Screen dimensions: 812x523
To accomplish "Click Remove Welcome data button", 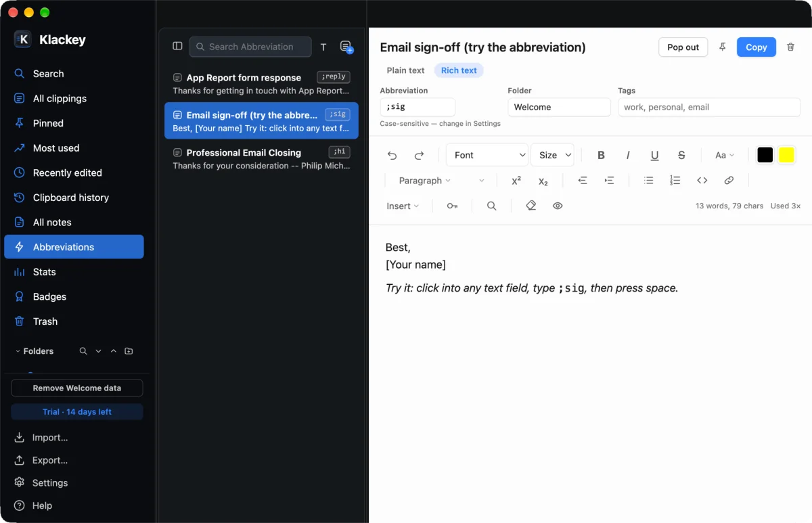I will click(x=76, y=388).
